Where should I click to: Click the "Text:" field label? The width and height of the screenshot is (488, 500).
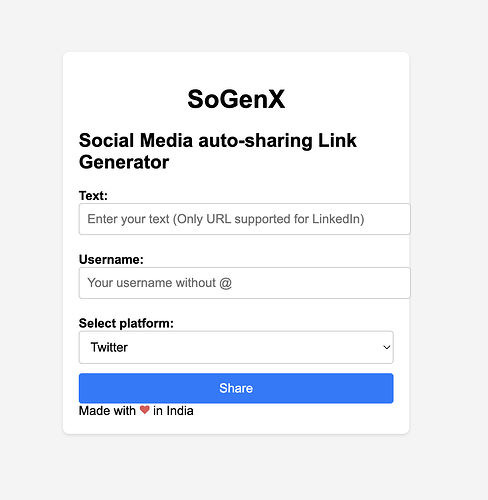[x=93, y=196]
